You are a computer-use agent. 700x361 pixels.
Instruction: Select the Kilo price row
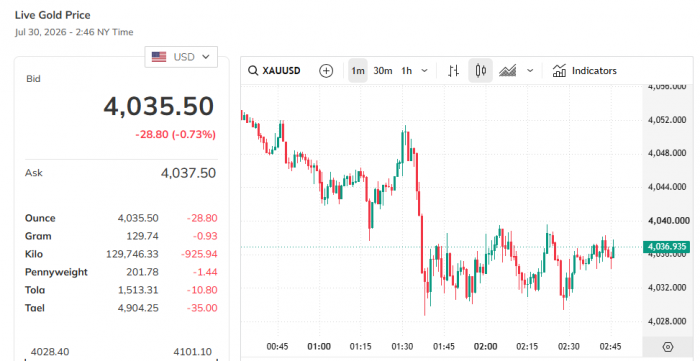(x=121, y=254)
